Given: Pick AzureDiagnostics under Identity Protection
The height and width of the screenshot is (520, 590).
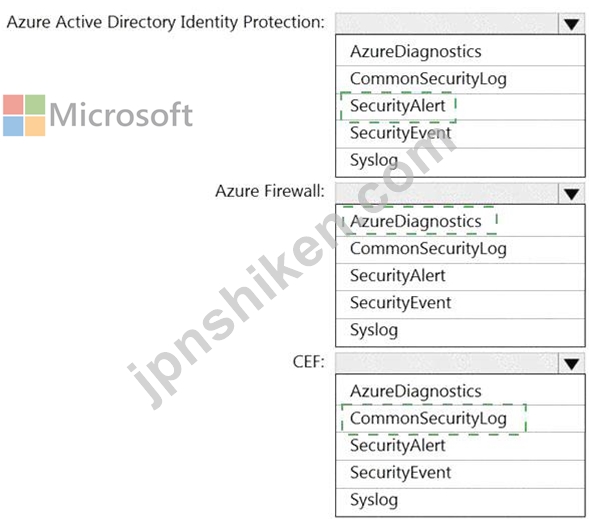Looking at the screenshot, I should [x=460, y=51].
